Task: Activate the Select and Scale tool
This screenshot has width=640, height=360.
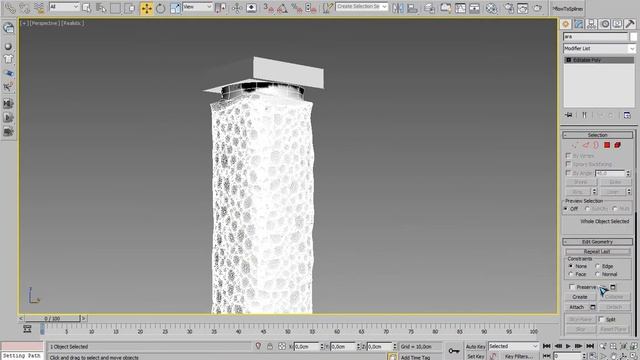Action: coord(175,8)
